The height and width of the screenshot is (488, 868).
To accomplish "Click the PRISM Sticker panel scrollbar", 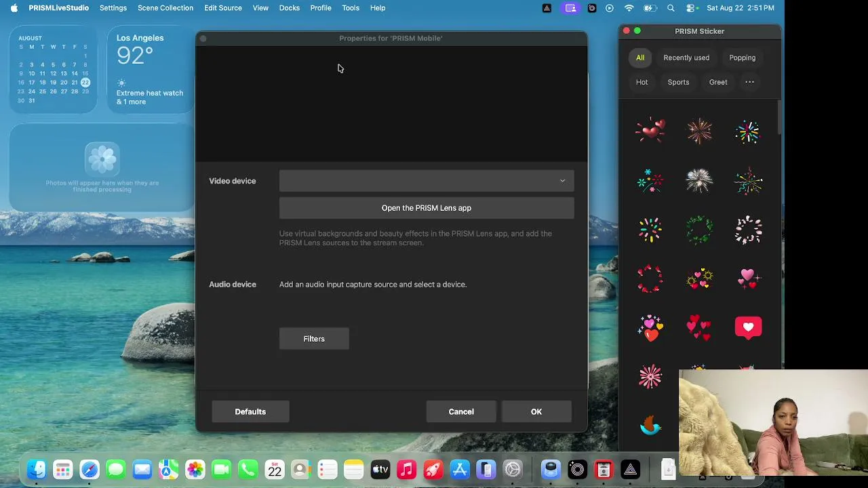I will pyautogui.click(x=779, y=117).
